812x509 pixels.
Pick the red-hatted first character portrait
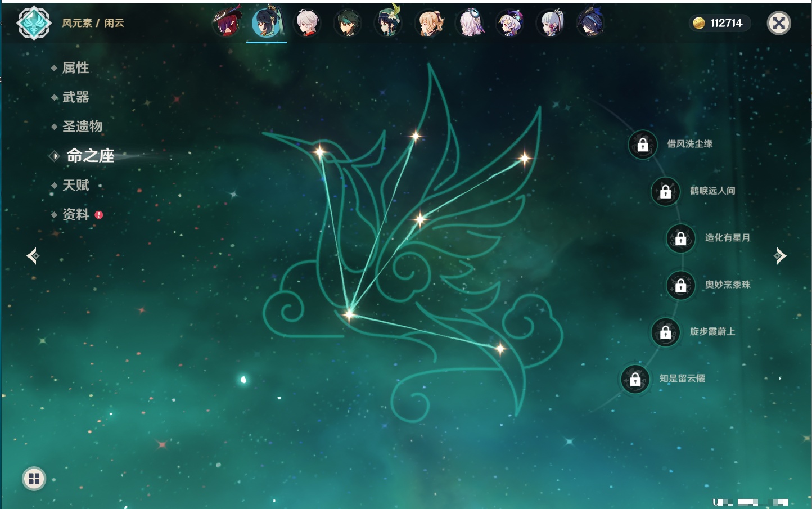227,23
